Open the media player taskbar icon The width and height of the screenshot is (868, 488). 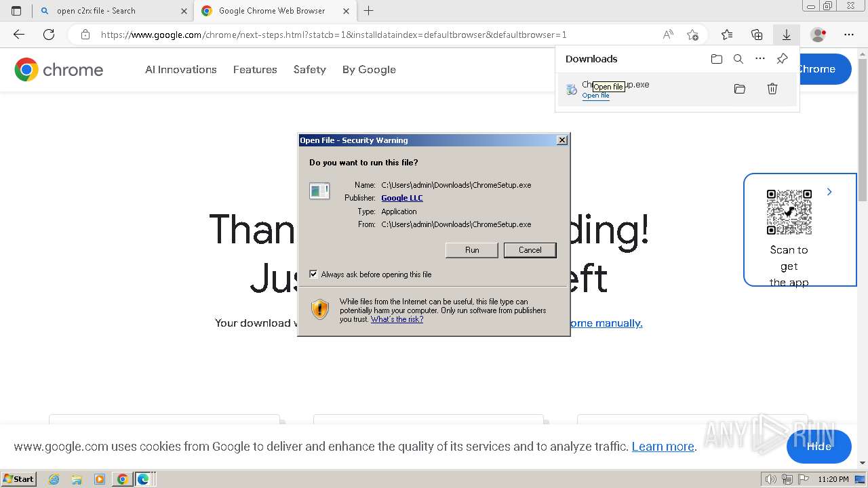100,479
